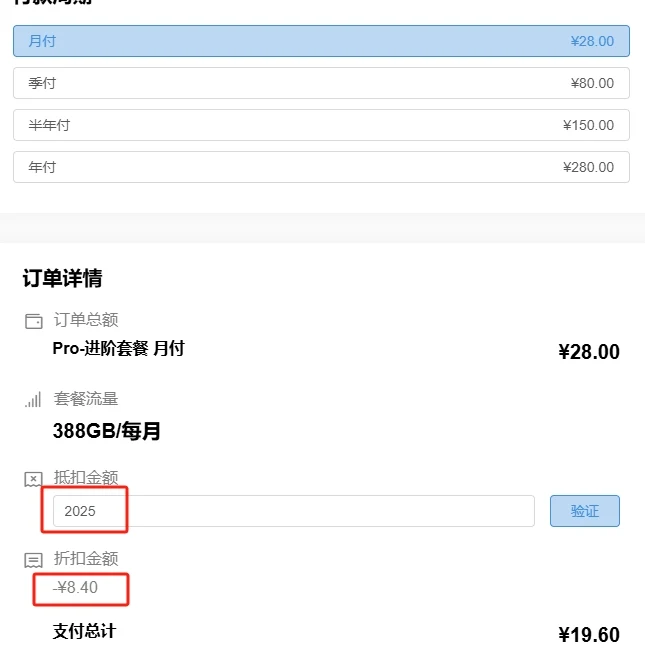This screenshot has height=663, width=645.
Task: Choose the 年付 payment cycle option
Action: point(320,167)
